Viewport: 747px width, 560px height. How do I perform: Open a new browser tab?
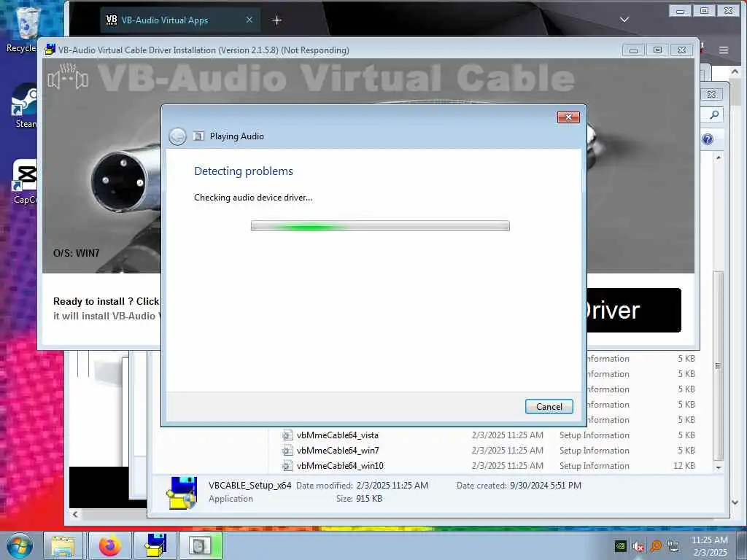pos(276,20)
